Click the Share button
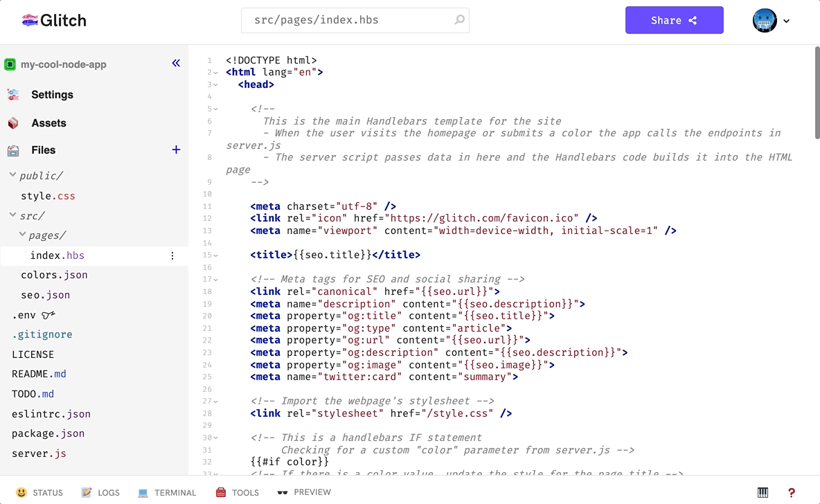 [674, 21]
